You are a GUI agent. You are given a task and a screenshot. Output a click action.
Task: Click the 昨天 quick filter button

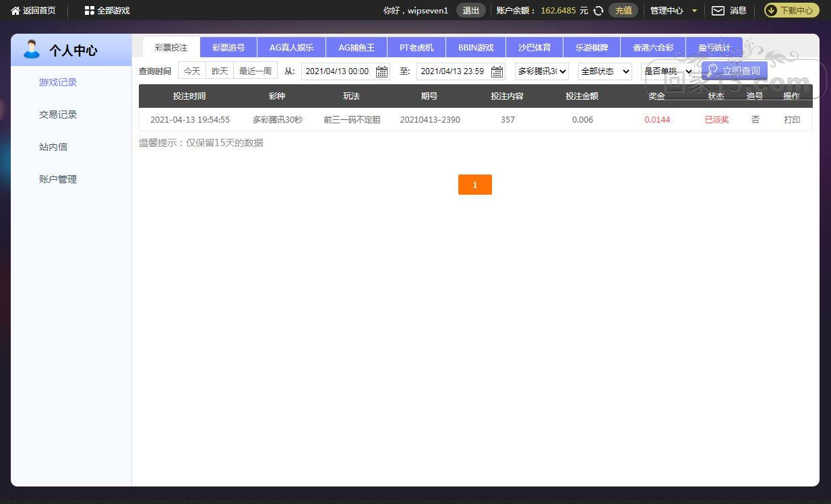220,71
